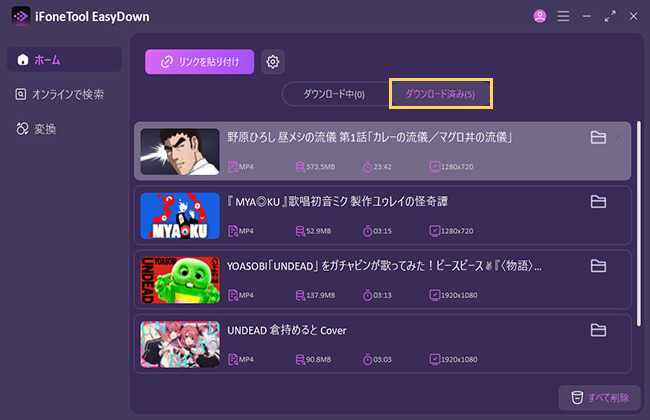Click the 03:03 duration value
650x420 pixels.
click(x=382, y=359)
